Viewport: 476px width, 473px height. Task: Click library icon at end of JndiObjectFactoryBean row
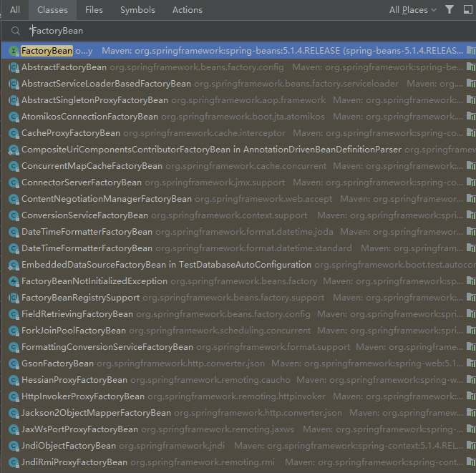[x=471, y=445]
